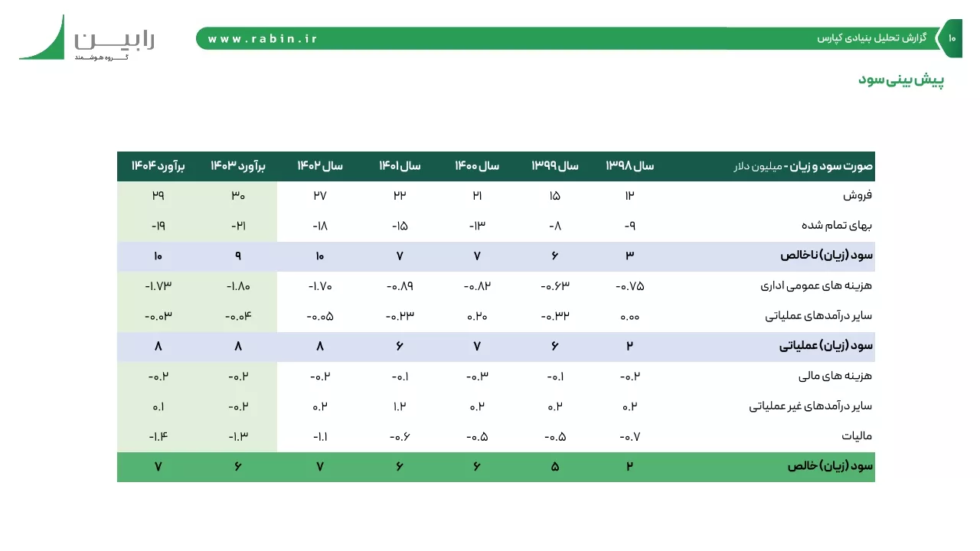Click the sales row label
Viewport: 980px width, 551px height.
[858, 196]
